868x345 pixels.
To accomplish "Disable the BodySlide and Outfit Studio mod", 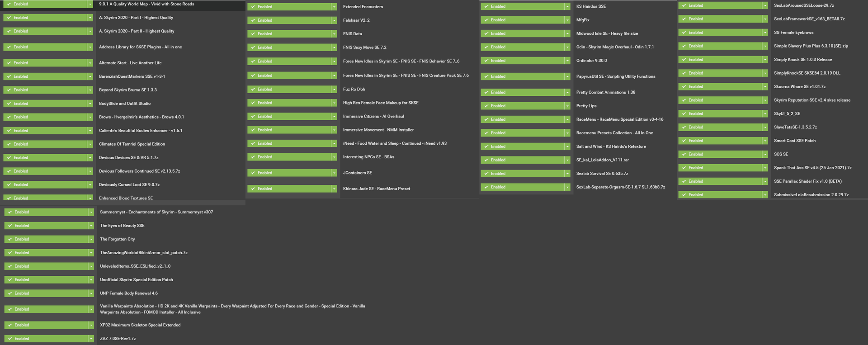I will (x=45, y=104).
